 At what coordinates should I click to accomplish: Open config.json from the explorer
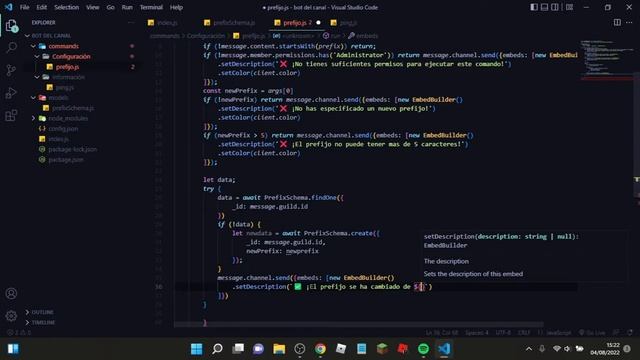63,129
